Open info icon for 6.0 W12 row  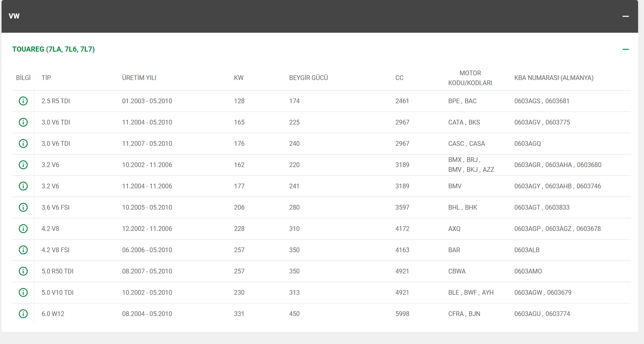(23, 314)
